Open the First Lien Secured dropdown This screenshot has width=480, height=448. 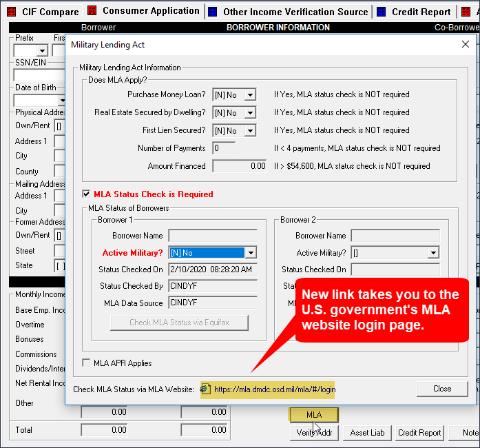tap(250, 130)
